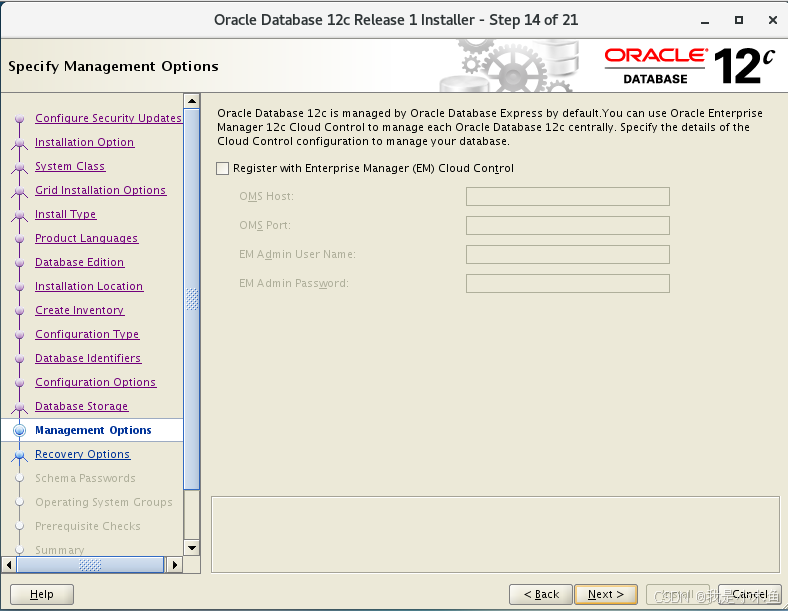
Task: Click the horizontal scrollbar right arrow
Action: click(174, 565)
